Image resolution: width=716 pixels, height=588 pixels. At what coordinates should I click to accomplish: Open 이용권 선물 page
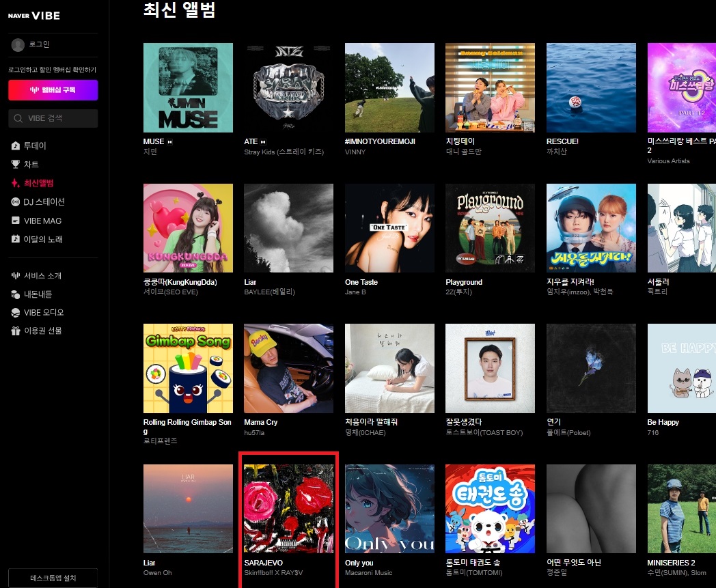[x=43, y=331]
